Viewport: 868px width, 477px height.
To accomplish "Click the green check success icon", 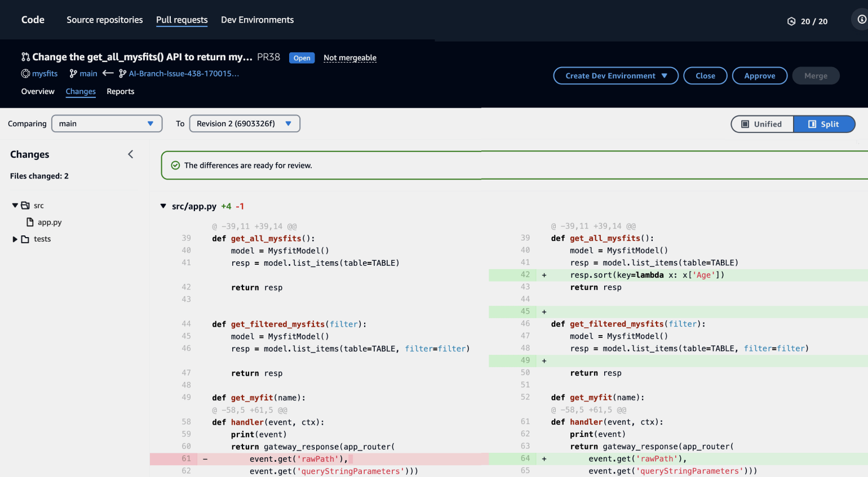I will pyautogui.click(x=175, y=166).
